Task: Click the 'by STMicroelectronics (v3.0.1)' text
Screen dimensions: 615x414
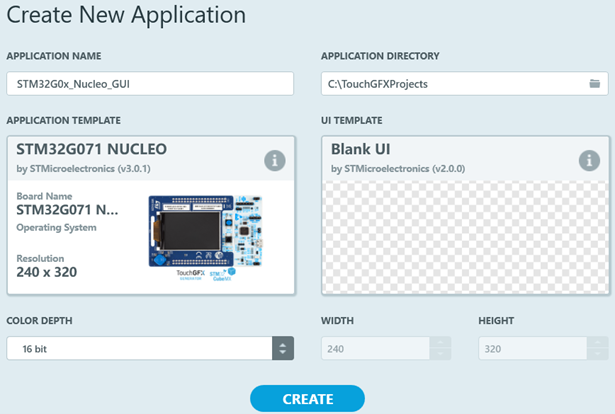Action: click(83, 169)
